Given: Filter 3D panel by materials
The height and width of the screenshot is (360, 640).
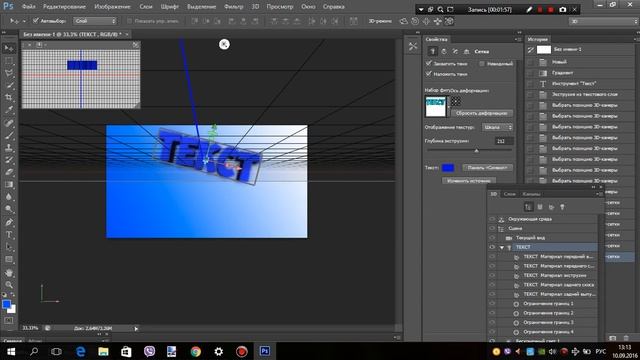Looking at the screenshot, I should click(x=551, y=207).
